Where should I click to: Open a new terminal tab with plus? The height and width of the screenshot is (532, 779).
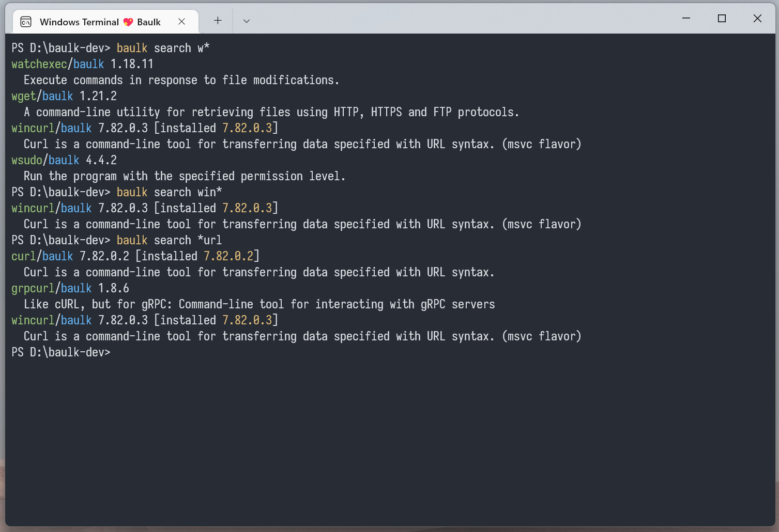[x=218, y=21]
